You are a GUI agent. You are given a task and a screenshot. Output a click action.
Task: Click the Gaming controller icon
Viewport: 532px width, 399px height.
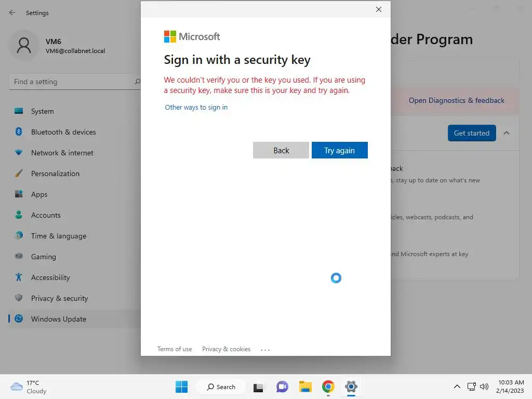pyautogui.click(x=19, y=256)
